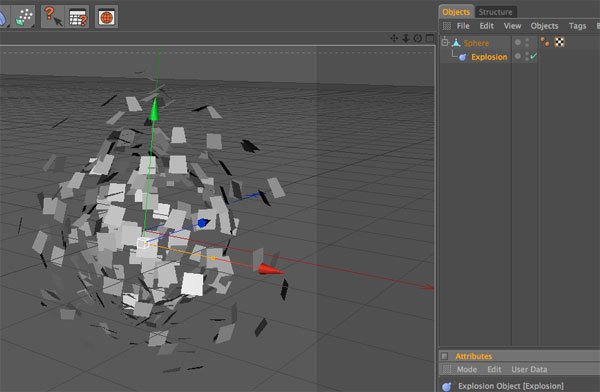The height and width of the screenshot is (392, 600).
Task: Switch to the Structure tab
Action: click(495, 12)
